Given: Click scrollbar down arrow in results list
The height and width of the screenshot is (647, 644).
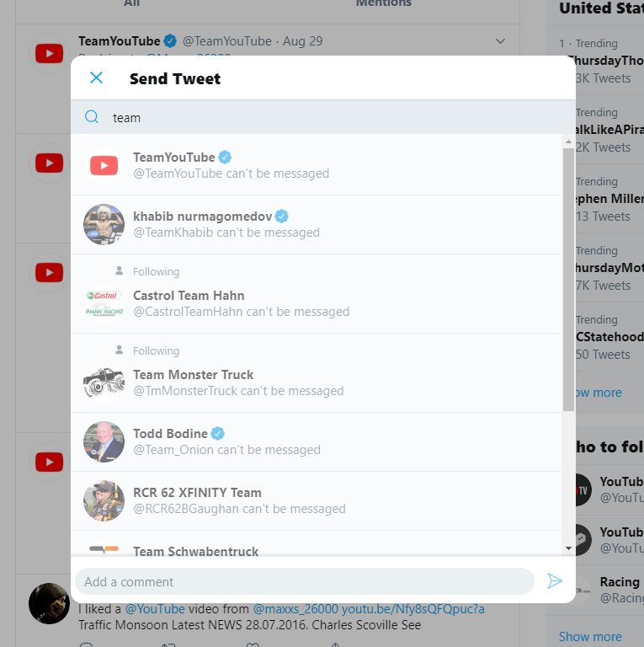Looking at the screenshot, I should (x=568, y=548).
